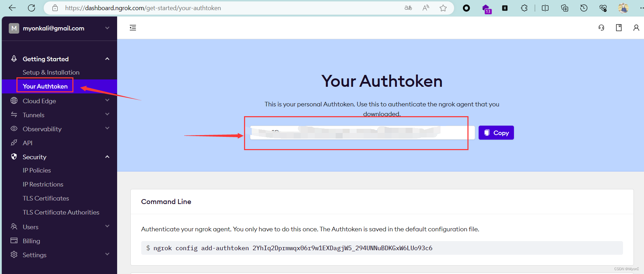The width and height of the screenshot is (644, 274).
Task: Collapse sidebar with hamburger menu icon
Action: [x=133, y=28]
